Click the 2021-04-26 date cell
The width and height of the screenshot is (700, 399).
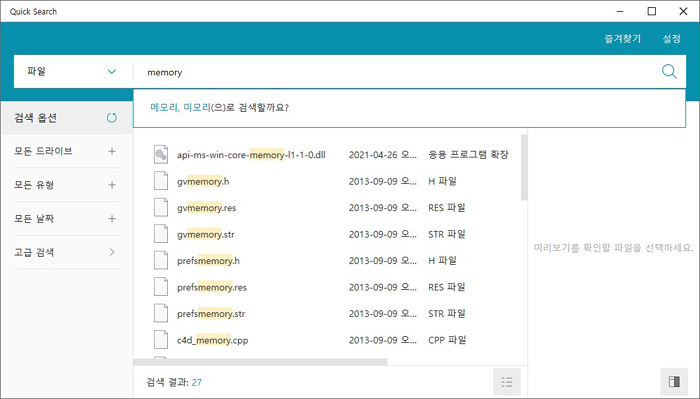click(383, 155)
